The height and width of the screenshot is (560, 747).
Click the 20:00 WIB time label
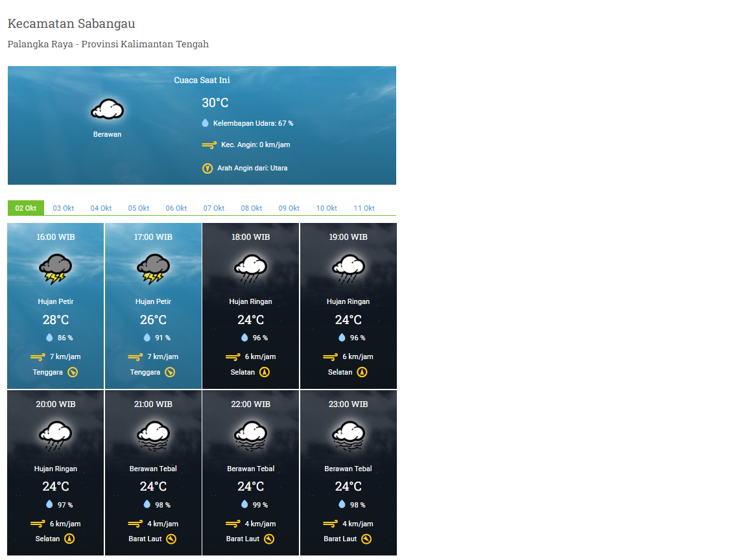[55, 404]
